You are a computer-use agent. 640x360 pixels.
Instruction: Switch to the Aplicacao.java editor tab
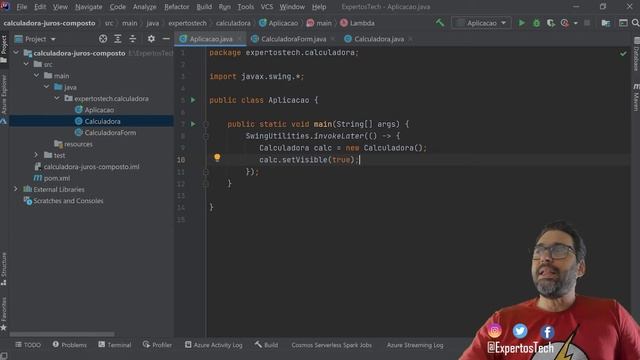point(211,39)
